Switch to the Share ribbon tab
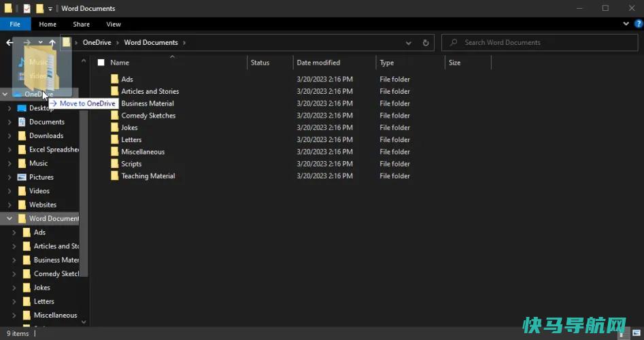Viewport: 644px width, 340px height. [82, 24]
